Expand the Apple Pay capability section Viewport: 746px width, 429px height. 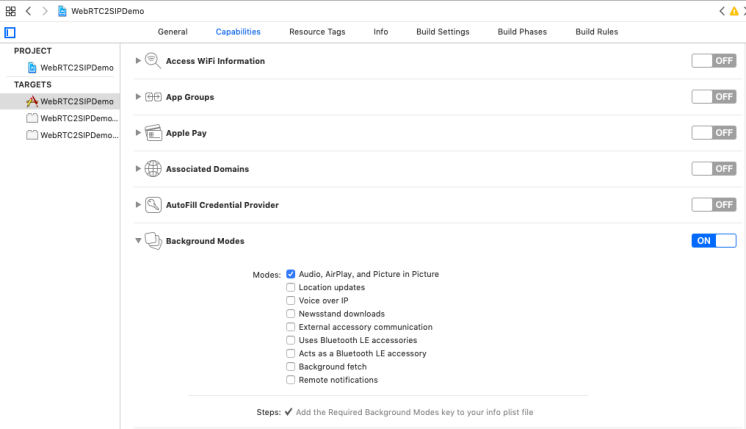[x=138, y=133]
